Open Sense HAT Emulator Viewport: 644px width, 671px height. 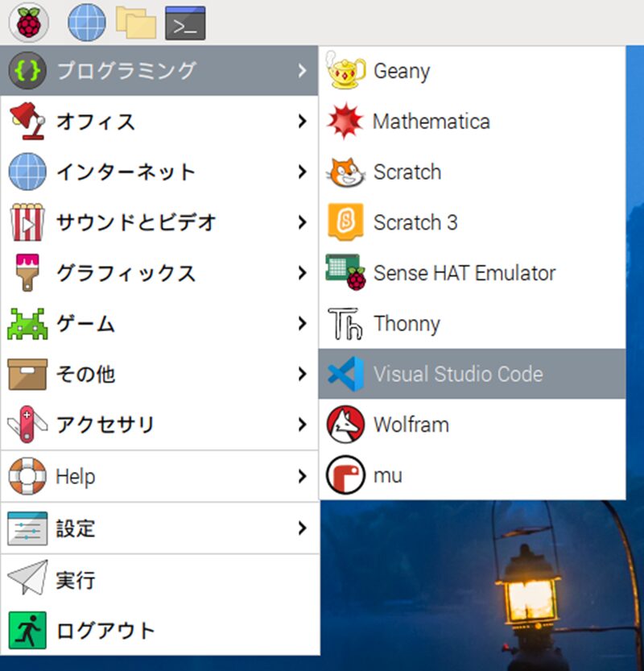pyautogui.click(x=472, y=272)
